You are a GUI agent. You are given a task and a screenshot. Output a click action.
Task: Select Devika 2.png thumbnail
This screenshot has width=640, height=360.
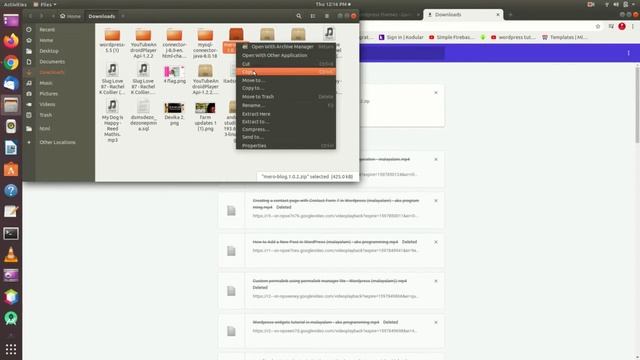point(174,108)
